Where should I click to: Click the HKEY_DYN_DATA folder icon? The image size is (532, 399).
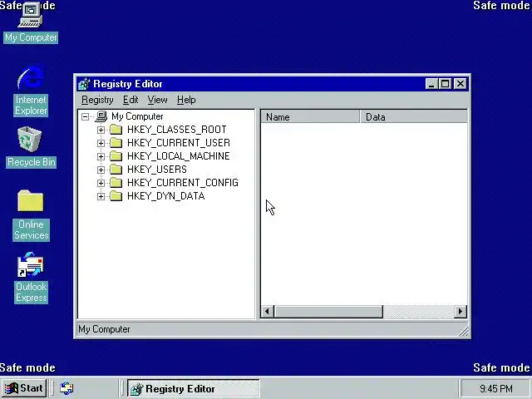point(116,196)
